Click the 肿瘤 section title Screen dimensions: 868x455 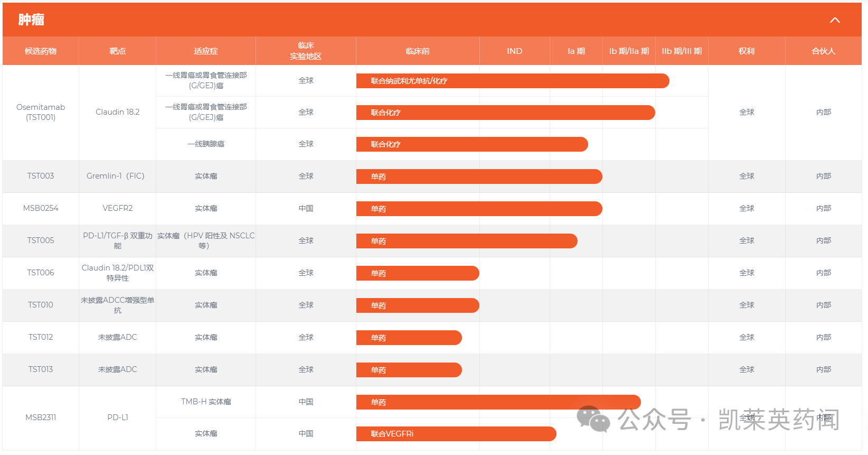(x=31, y=20)
